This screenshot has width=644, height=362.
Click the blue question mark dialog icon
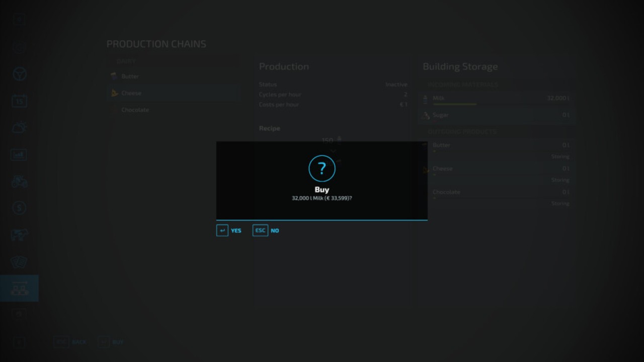coord(322,168)
